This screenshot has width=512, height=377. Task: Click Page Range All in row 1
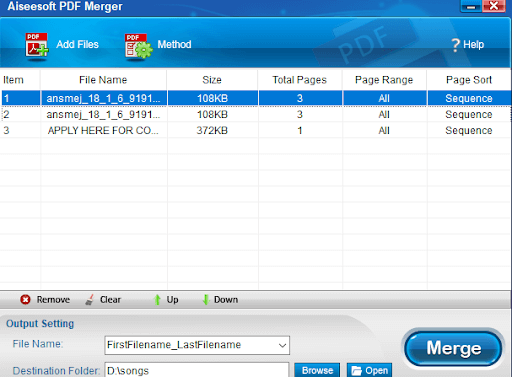(384, 98)
